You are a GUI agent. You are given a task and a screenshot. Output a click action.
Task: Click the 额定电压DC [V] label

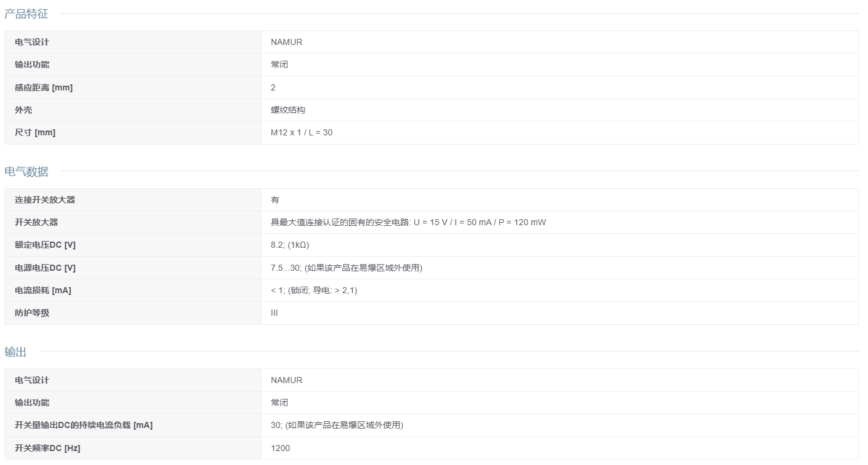45,245
